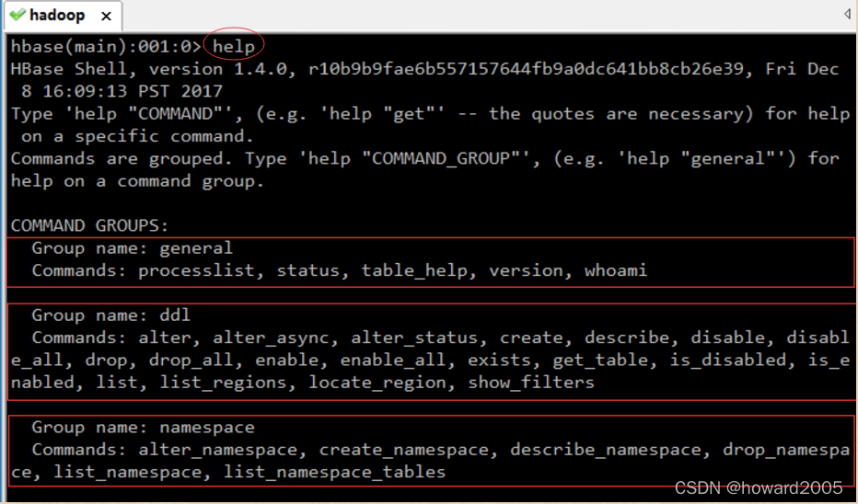Image resolution: width=858 pixels, height=504 pixels.
Task: Click 'Group name: namespace' line
Action: click(x=143, y=428)
